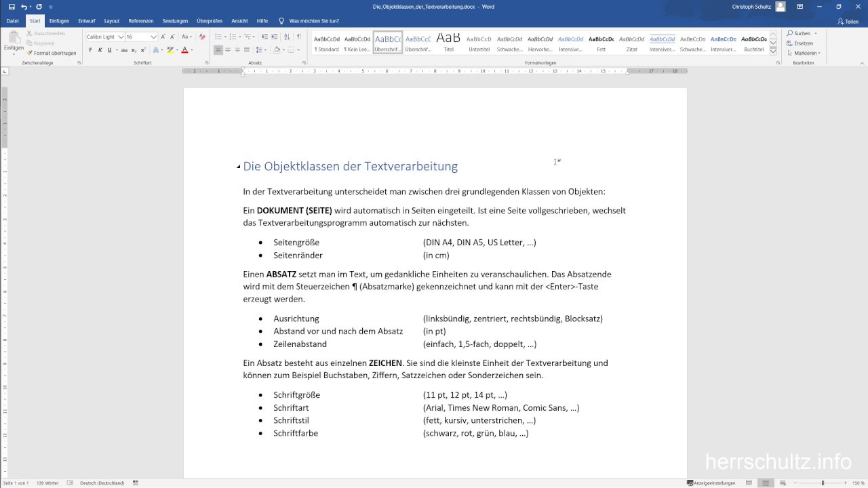Increase font size with larger A
This screenshot has width=868, height=488.
(x=163, y=37)
